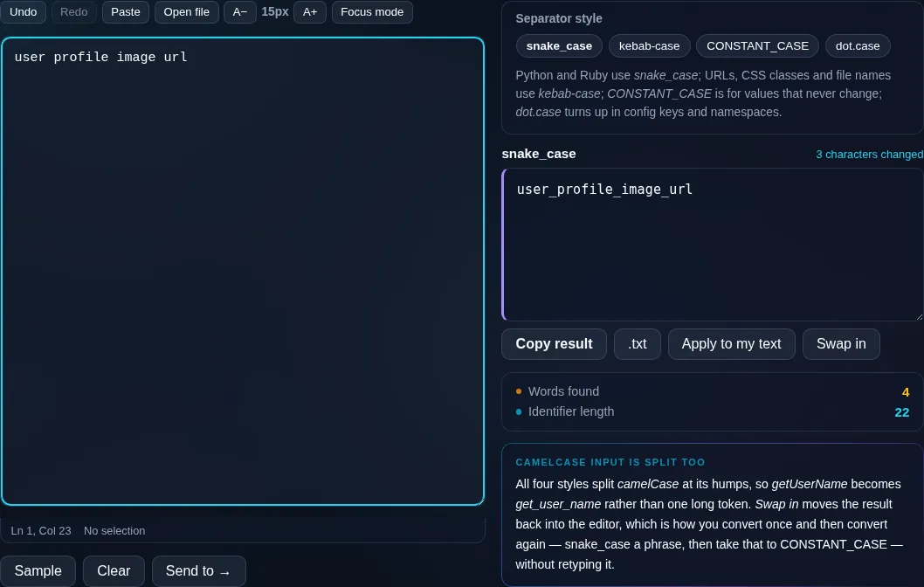Viewport: 924px width, 587px height.
Task: Click the snake_case result output box
Action: [713, 245]
